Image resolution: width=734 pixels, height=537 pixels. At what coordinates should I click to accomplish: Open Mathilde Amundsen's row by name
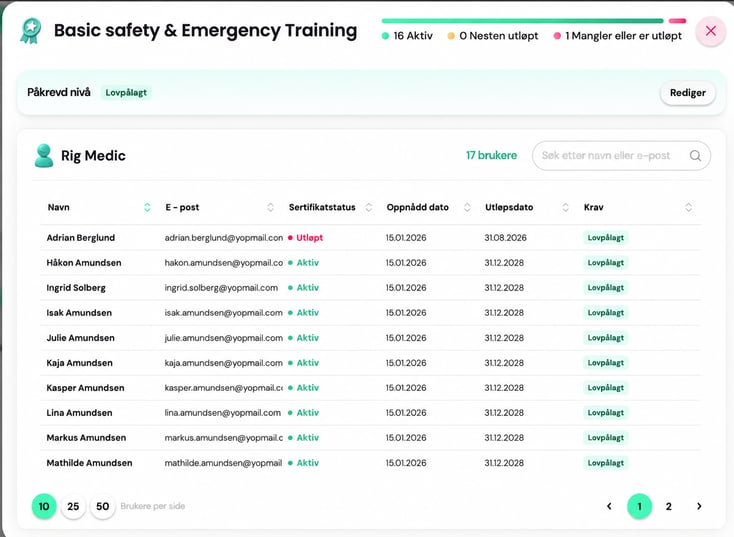pos(89,463)
